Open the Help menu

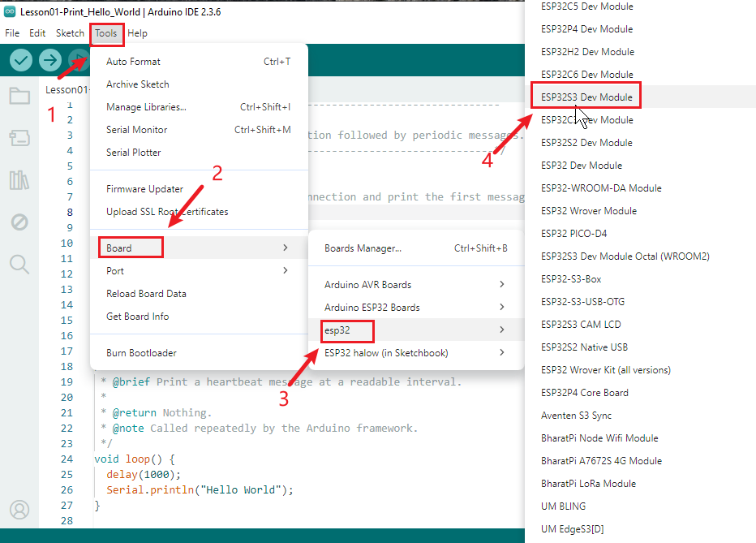point(137,32)
